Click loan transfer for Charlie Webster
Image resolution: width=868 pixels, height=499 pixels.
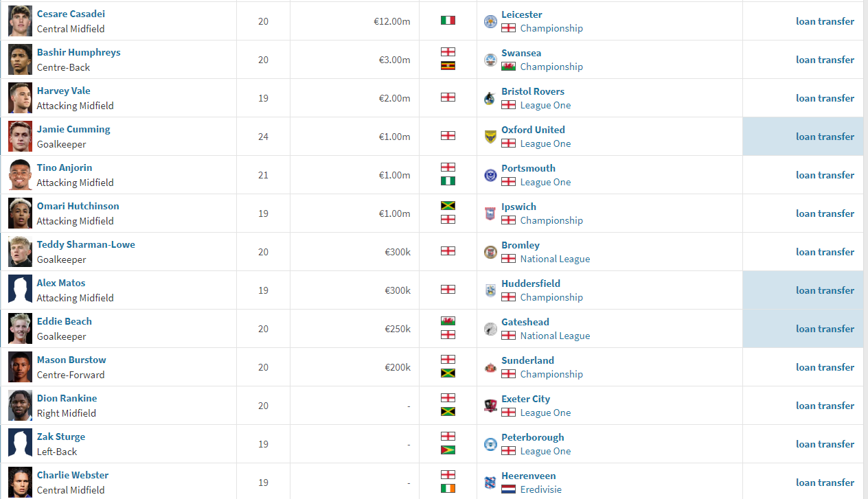pos(825,483)
